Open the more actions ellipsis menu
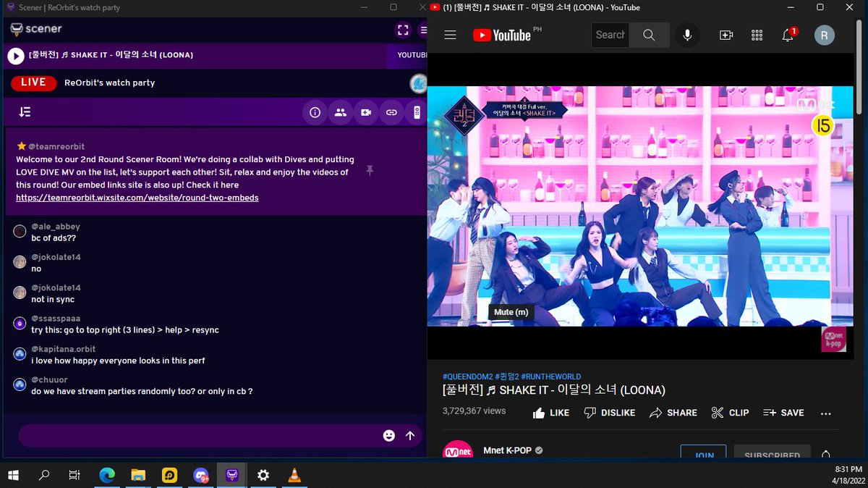This screenshot has height=488, width=868. tap(826, 413)
